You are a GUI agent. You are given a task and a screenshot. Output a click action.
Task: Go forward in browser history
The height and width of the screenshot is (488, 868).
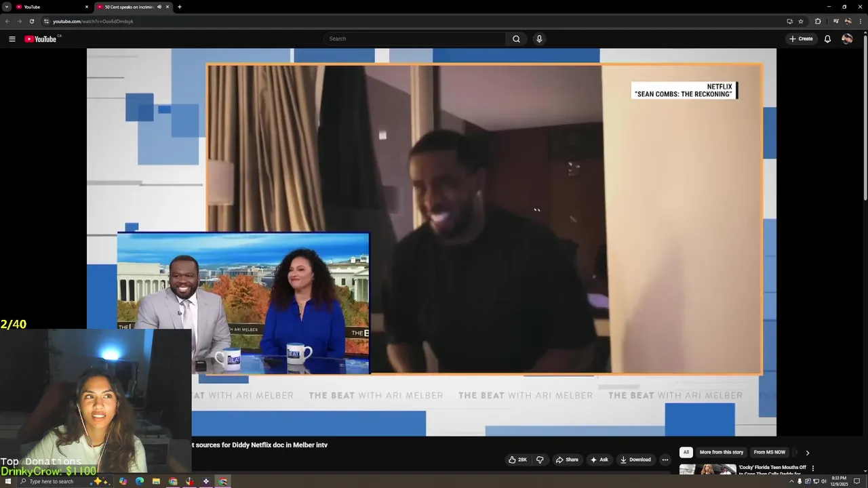(x=19, y=21)
